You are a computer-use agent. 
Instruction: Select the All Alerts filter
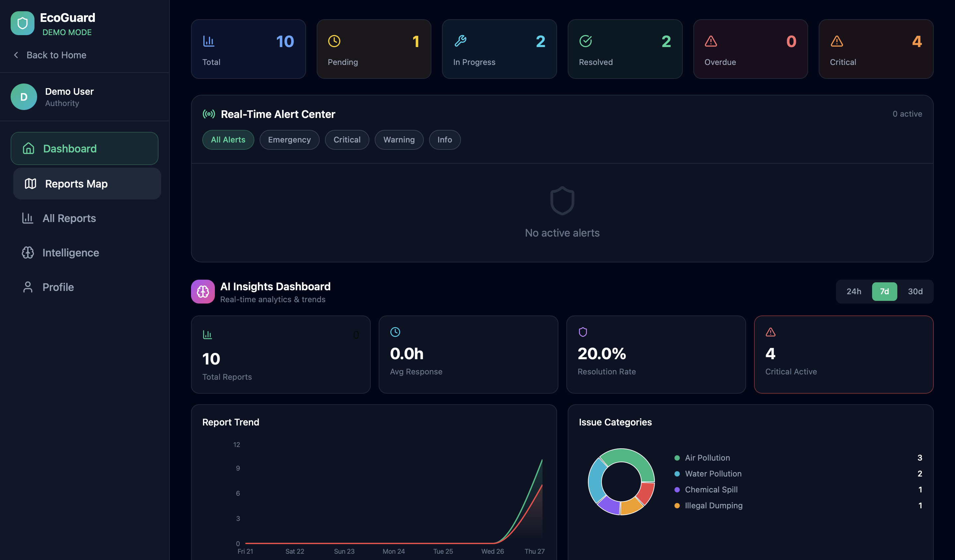click(228, 140)
